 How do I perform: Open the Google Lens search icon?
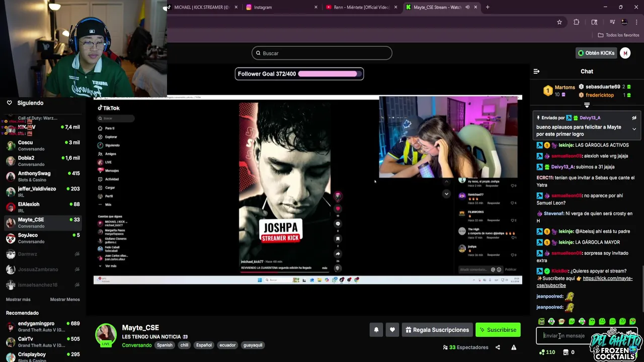coord(594,22)
